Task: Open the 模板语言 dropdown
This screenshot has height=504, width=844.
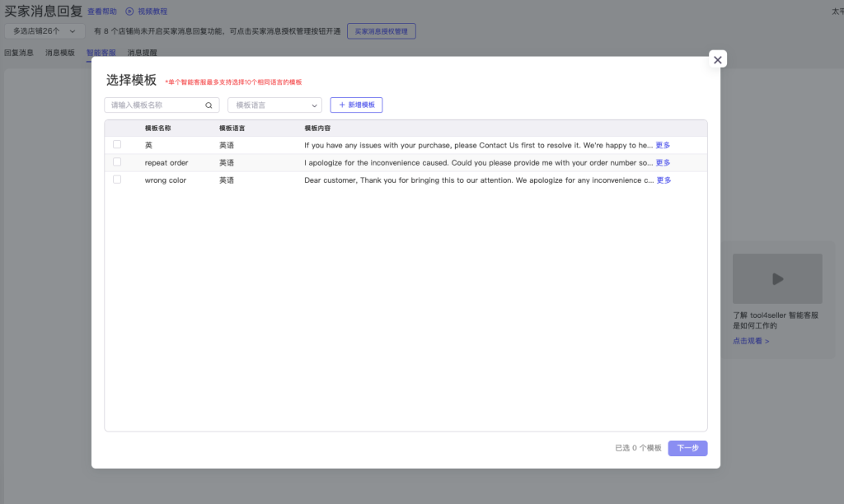Action: (x=274, y=105)
